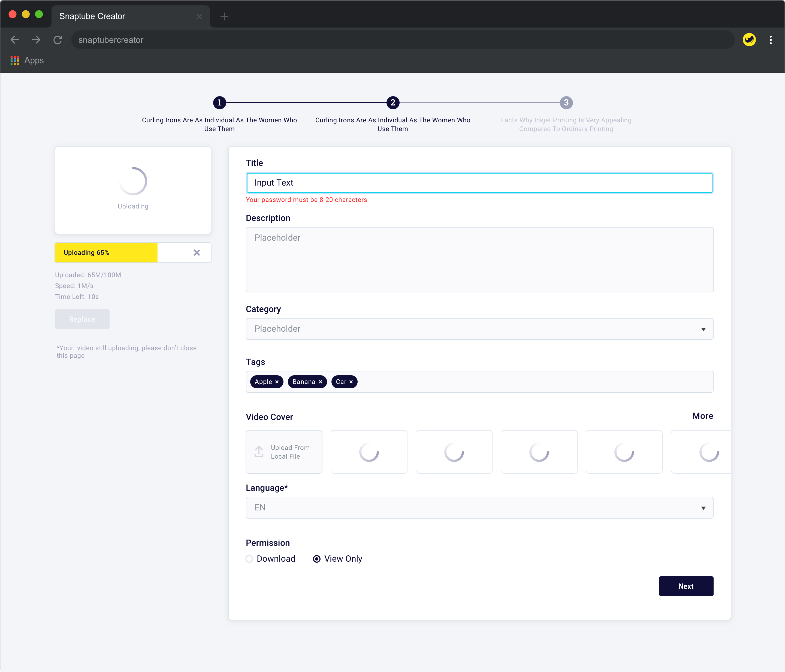
Task: Remove the Car tag
Action: [x=351, y=382]
